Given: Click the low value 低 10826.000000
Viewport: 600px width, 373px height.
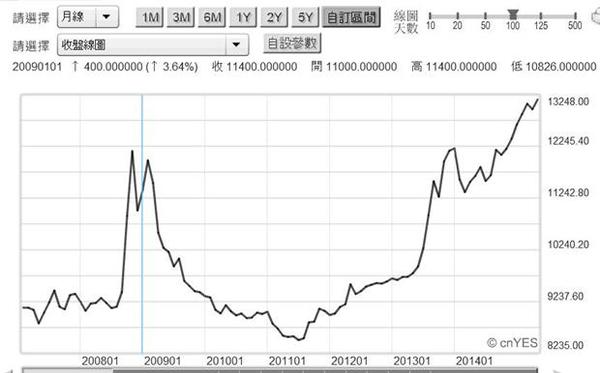Looking at the screenshot, I should coord(554,67).
